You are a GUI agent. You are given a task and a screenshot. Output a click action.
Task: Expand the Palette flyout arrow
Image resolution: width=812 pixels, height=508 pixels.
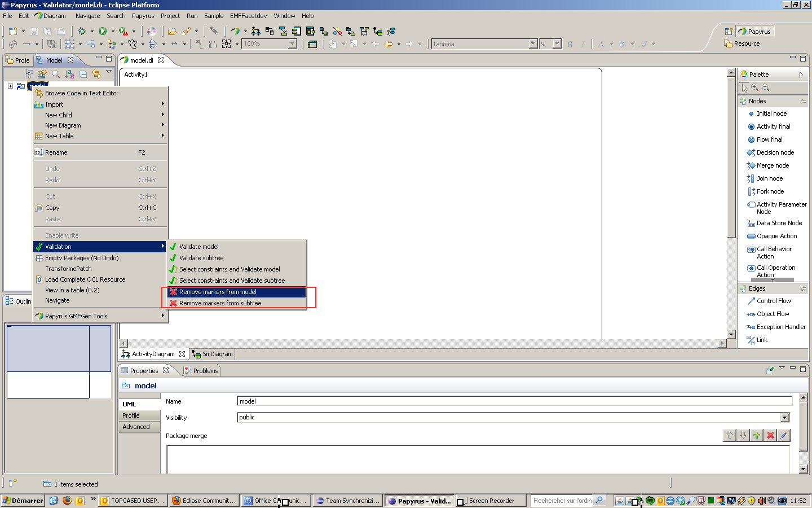coord(801,75)
